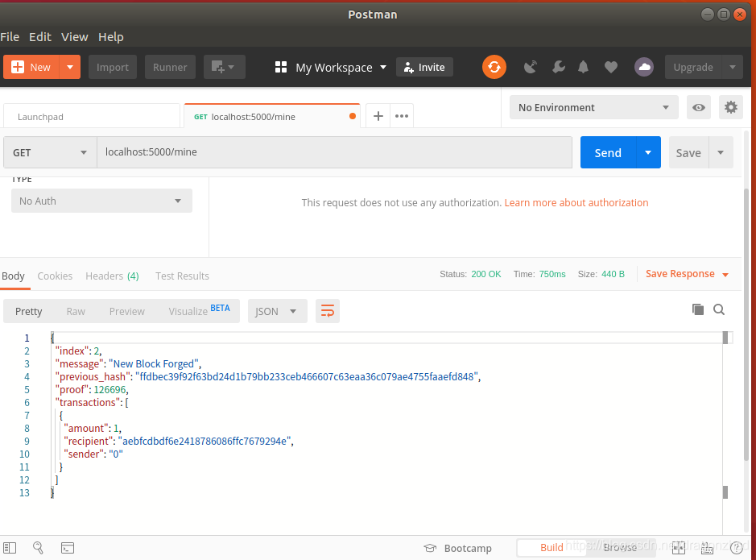The height and width of the screenshot is (560, 756).
Task: Select the response Body tab
Action: [x=13, y=276]
